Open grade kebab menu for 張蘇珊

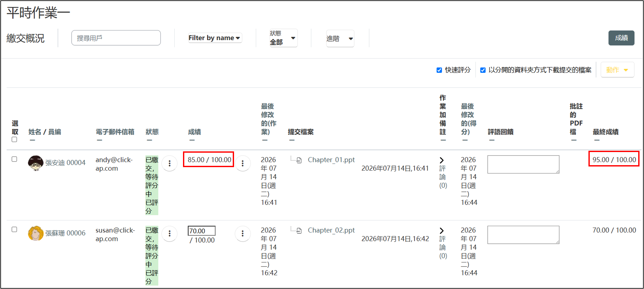[x=243, y=234]
